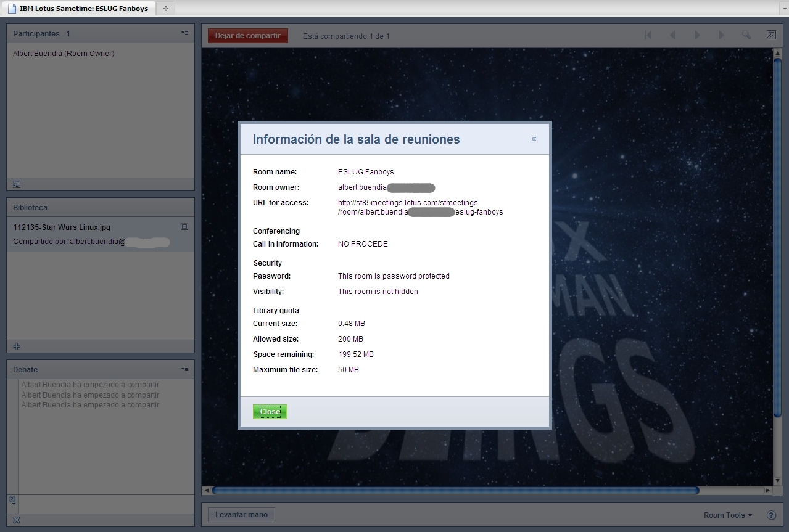Select the 112135-Star Wars Linux.jpg file
The image size is (789, 532).
pyautogui.click(x=62, y=227)
